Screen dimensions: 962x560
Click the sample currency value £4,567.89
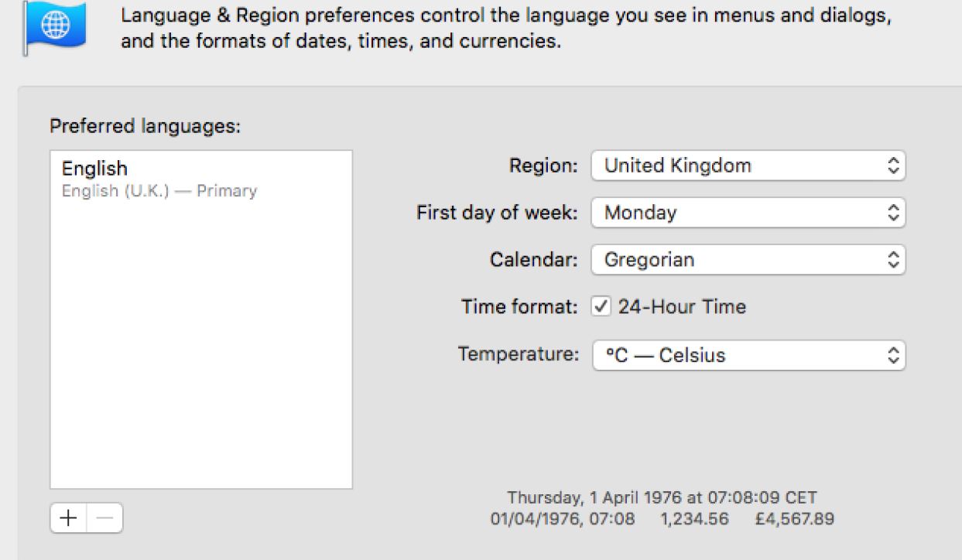pyautogui.click(x=795, y=519)
